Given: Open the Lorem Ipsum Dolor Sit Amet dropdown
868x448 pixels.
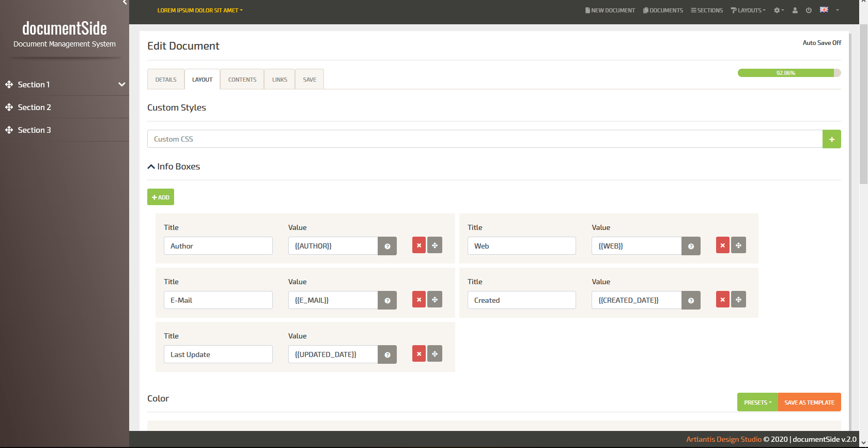Looking at the screenshot, I should pyautogui.click(x=200, y=10).
